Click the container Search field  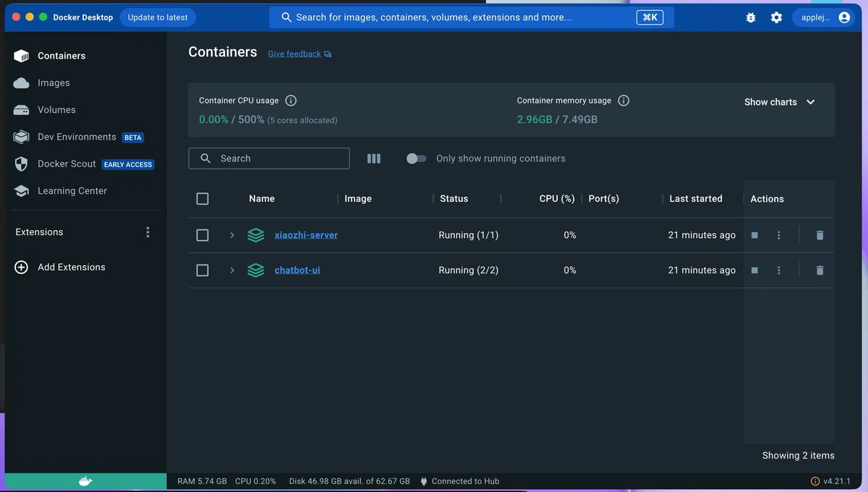point(269,158)
